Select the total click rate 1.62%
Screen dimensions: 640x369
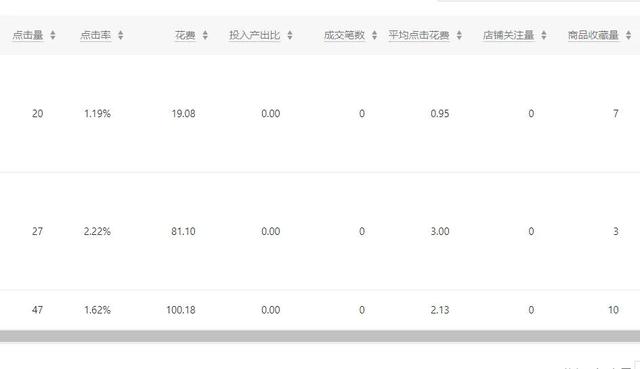pos(97,310)
